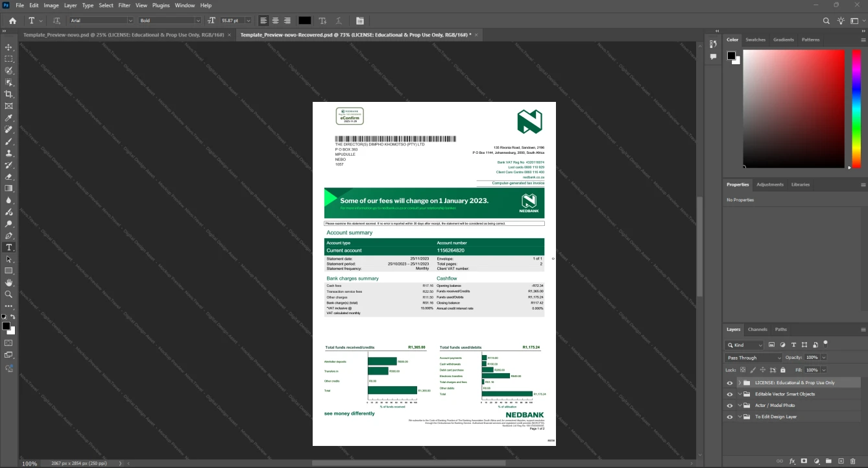Image resolution: width=868 pixels, height=468 pixels.
Task: Select the Hand tool
Action: (x=8, y=283)
